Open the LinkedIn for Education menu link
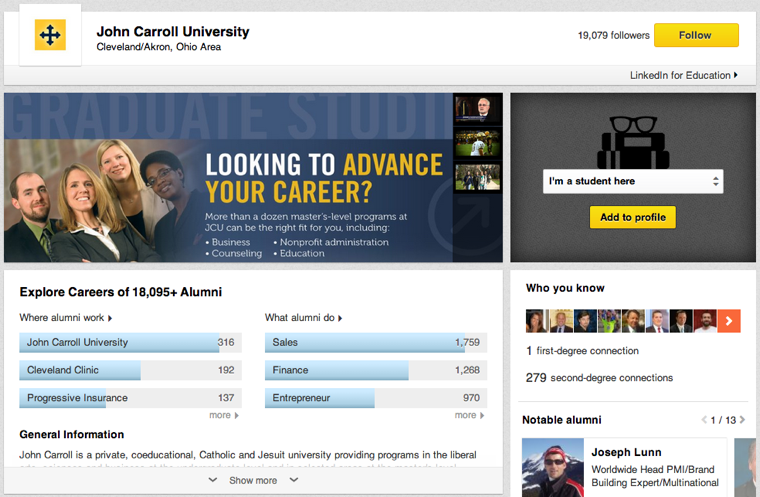 click(683, 75)
